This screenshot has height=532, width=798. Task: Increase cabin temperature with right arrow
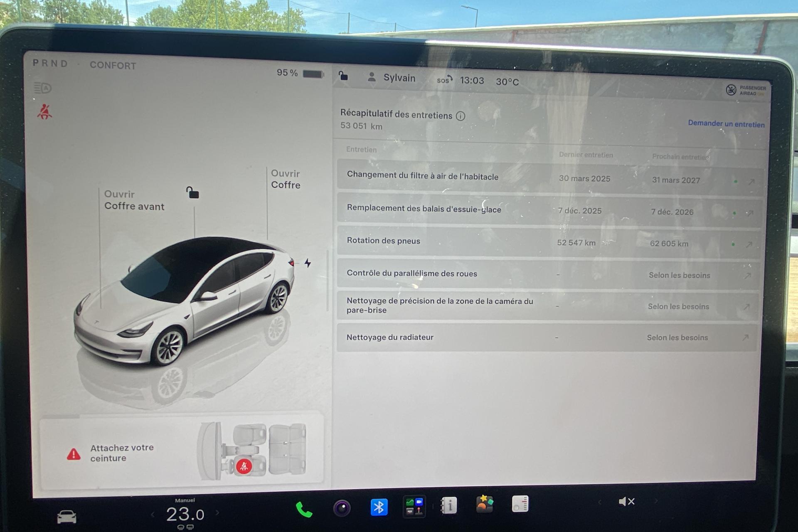(217, 513)
